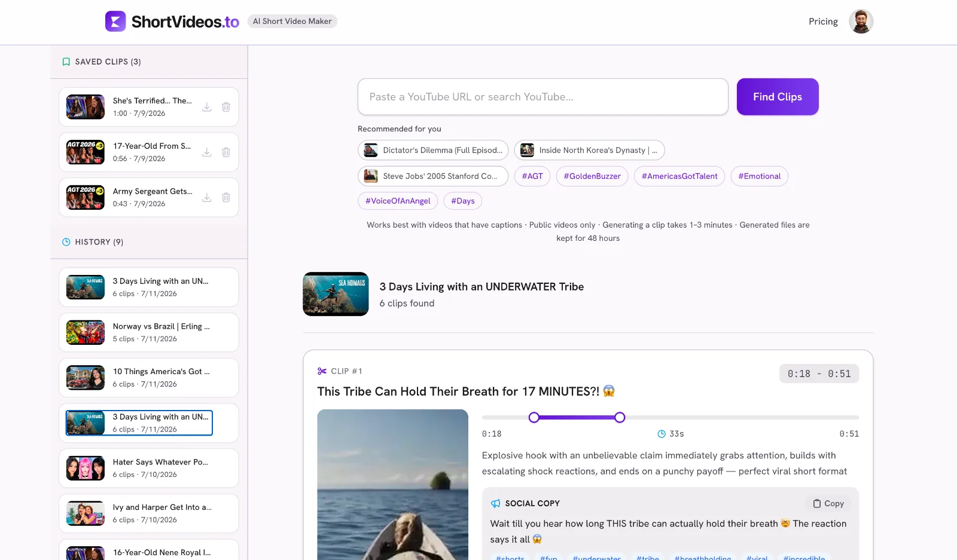Click the Find Clips button

[x=778, y=97]
